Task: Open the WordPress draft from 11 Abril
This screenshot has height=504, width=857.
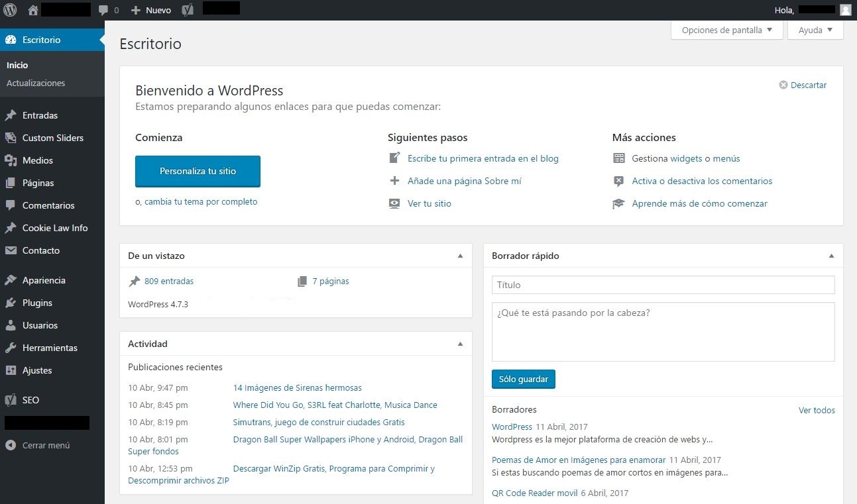Action: [512, 427]
